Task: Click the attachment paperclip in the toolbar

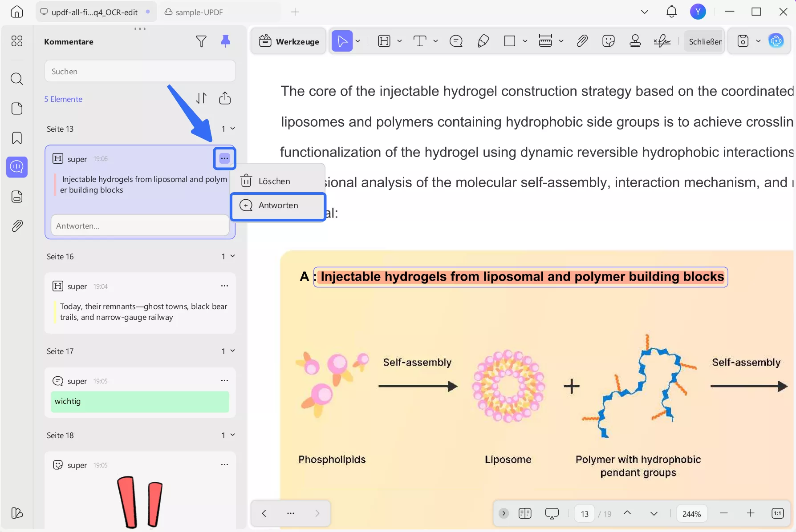Action: point(582,41)
